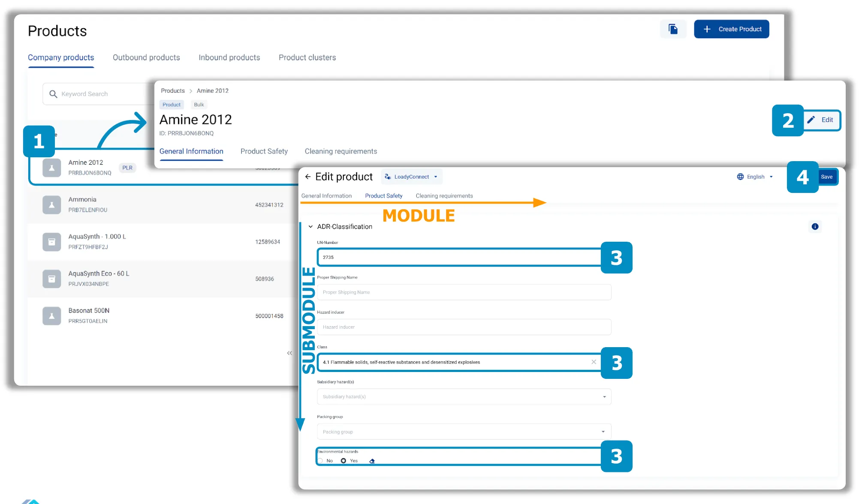
Task: Switch to Inbound products tab
Action: pos(229,57)
